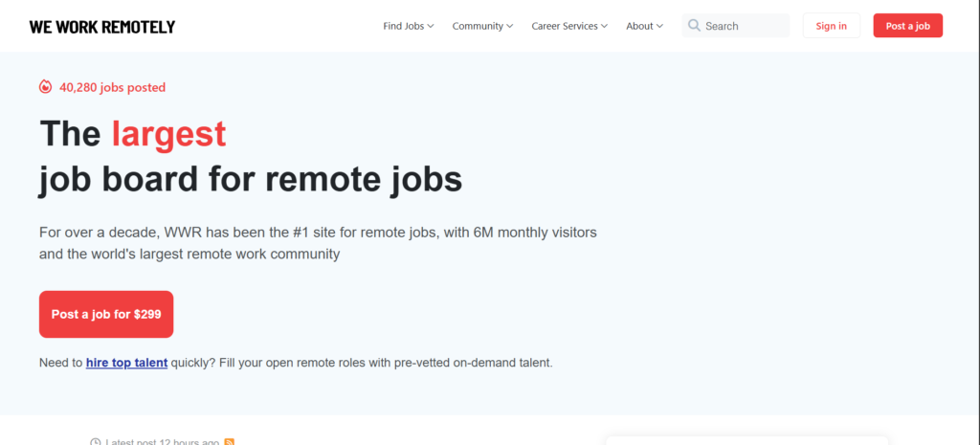This screenshot has height=445, width=980.
Task: Follow the hire top talent link
Action: pos(127,363)
